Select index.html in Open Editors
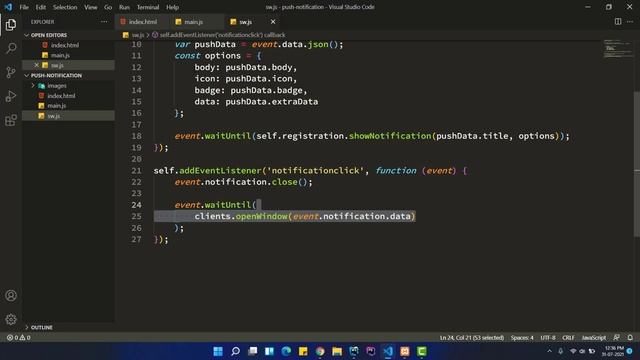Viewport: 640px width, 360px height. pos(64,45)
